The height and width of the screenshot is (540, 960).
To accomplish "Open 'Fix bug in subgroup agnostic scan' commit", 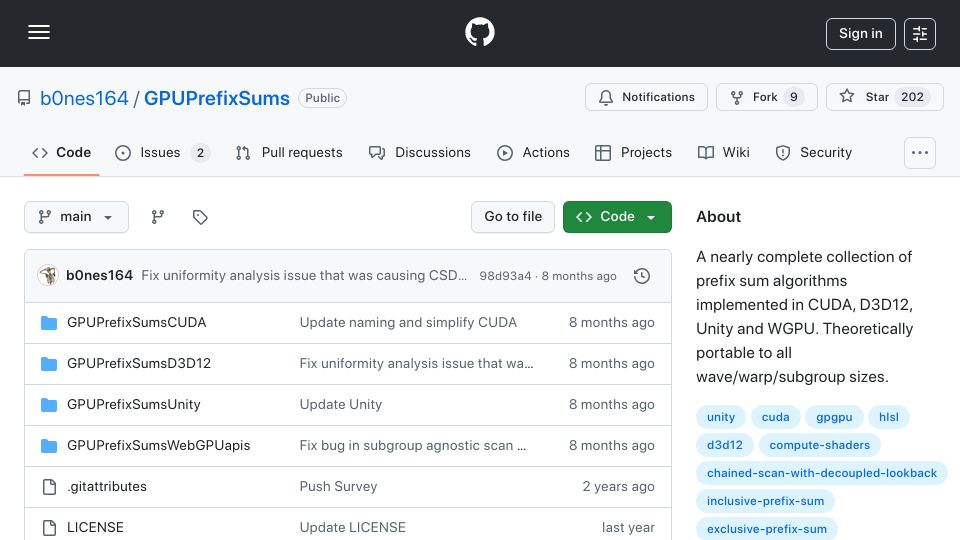I will (413, 446).
